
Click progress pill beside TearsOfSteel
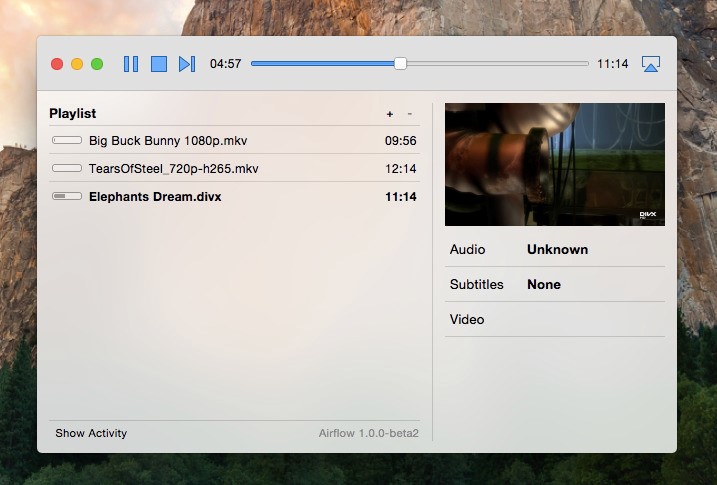[x=67, y=168]
